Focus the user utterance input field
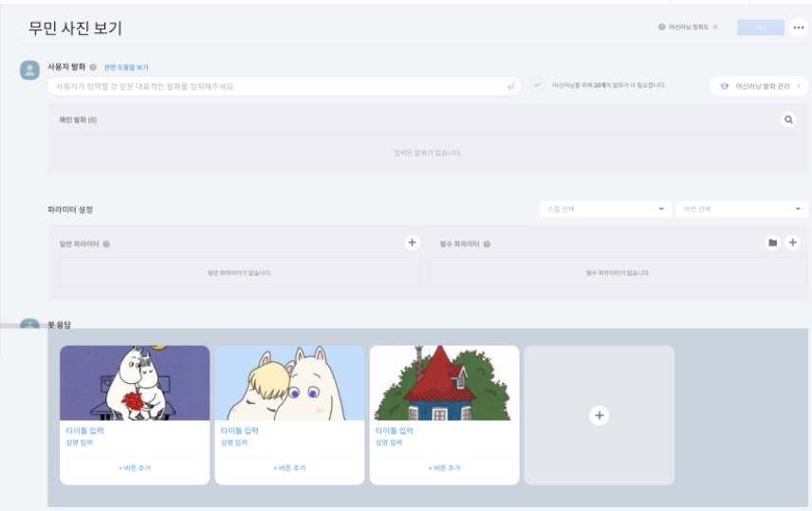 coord(285,86)
